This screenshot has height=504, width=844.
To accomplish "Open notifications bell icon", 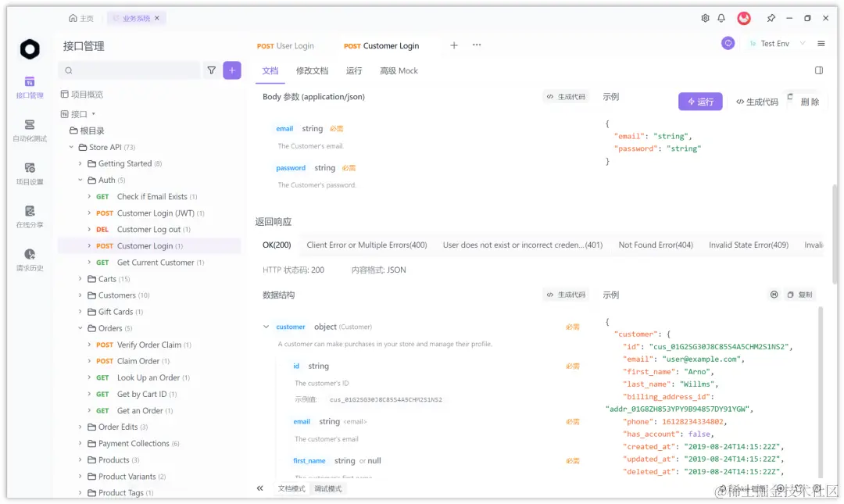I will 721,18.
